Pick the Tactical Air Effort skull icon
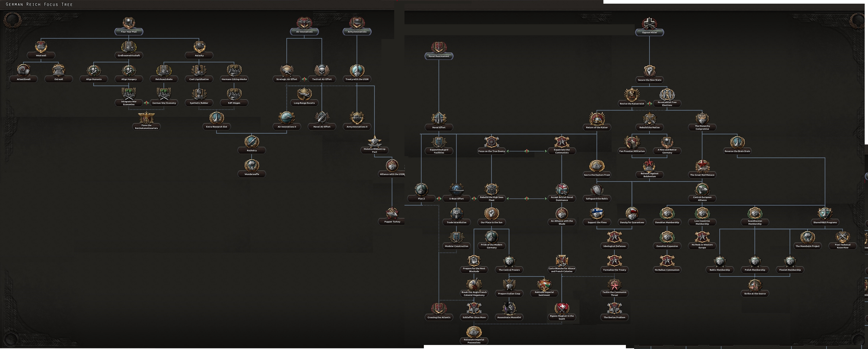The width and height of the screenshot is (868, 349). coord(322,70)
